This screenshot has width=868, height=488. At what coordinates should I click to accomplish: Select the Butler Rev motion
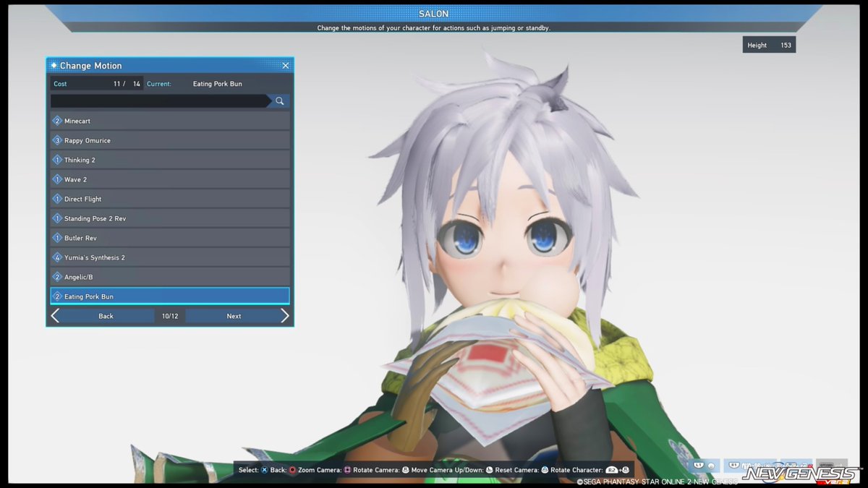pyautogui.click(x=170, y=238)
